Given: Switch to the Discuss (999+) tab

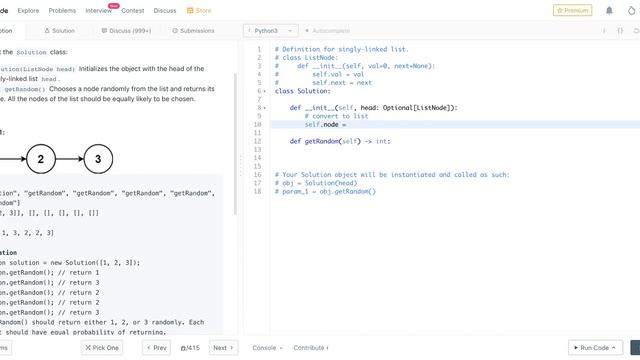Looking at the screenshot, I should 126,31.
